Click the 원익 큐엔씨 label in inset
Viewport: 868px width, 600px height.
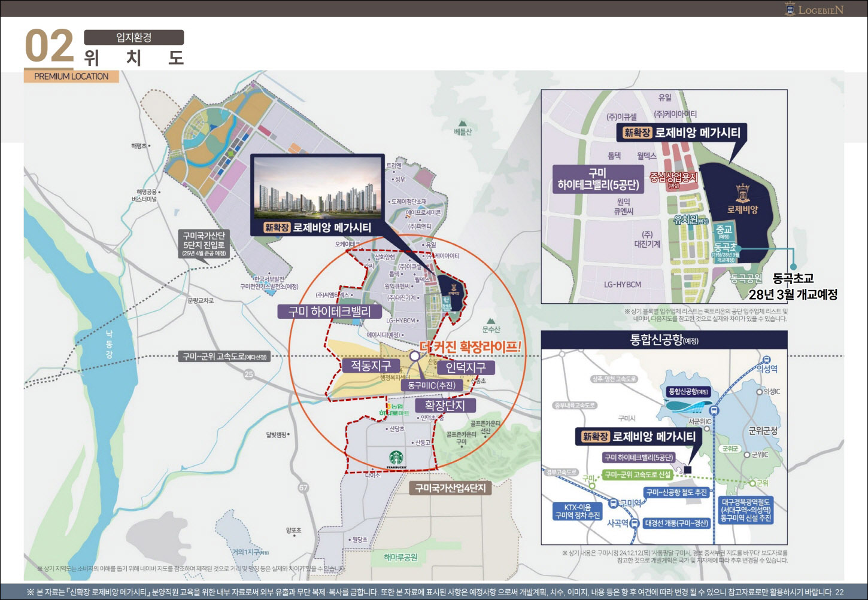(623, 206)
